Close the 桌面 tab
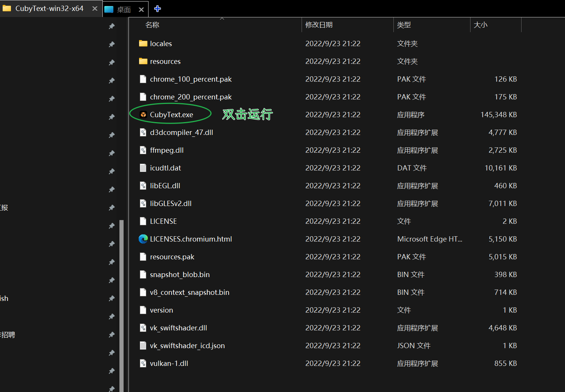Viewport: 565px width, 392px height. [x=141, y=9]
